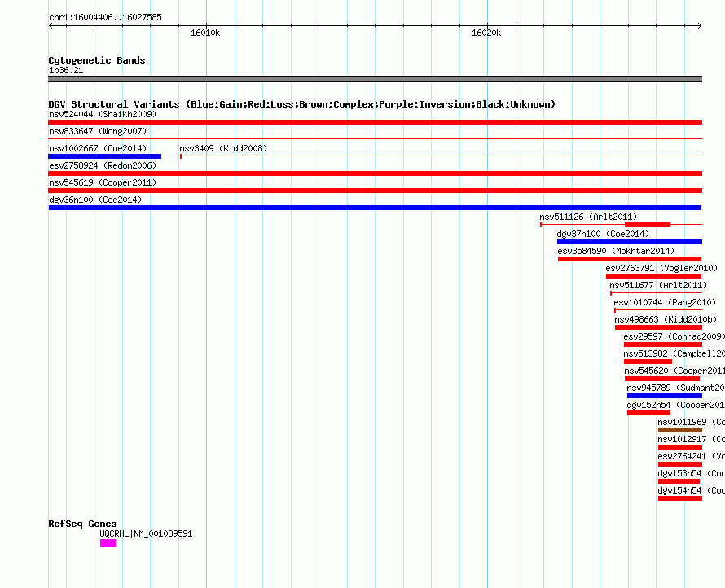725x588 pixels.
Task: Select the blue dgv36n100 gain bar
Action: coord(376,208)
